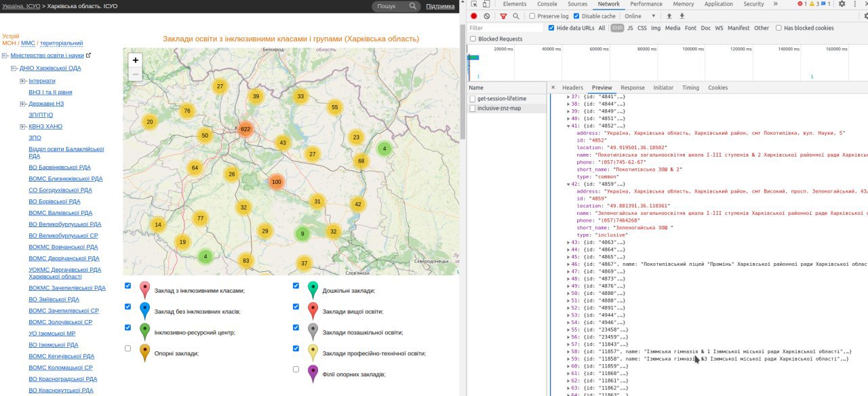Screen dimensions: 868x396
Task: Click the inspect element picker icon
Action: tap(473, 4)
